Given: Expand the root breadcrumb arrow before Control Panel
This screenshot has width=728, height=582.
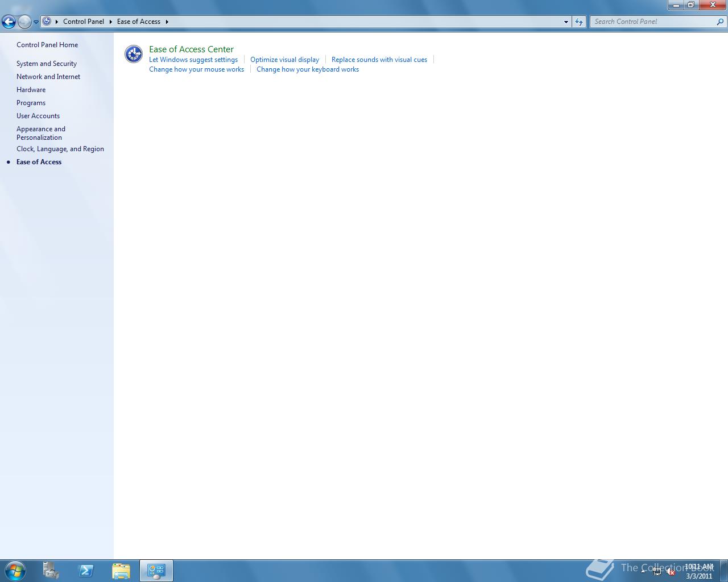Looking at the screenshot, I should tap(57, 22).
